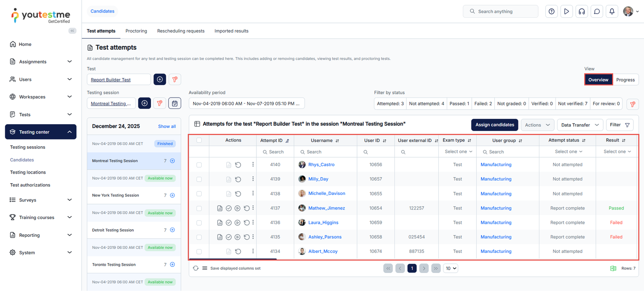644x291 pixels.
Task: Click the refresh table icon below the table
Action: (x=196, y=268)
